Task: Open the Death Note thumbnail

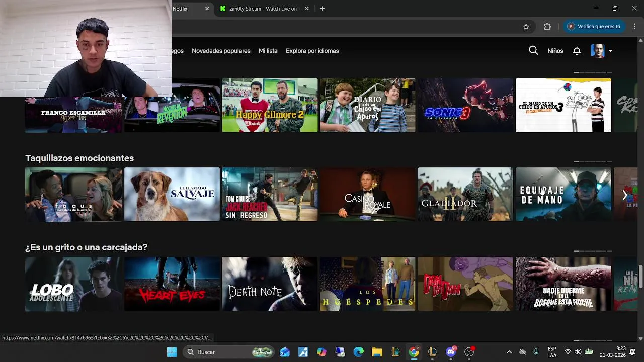Action: tap(270, 284)
